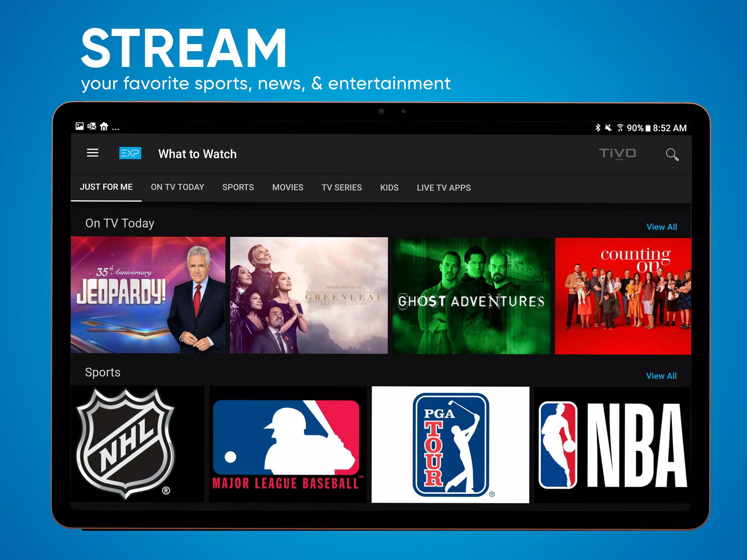Switch to the SPORTS tab
Viewport: 747px width, 560px height.
pos(238,188)
